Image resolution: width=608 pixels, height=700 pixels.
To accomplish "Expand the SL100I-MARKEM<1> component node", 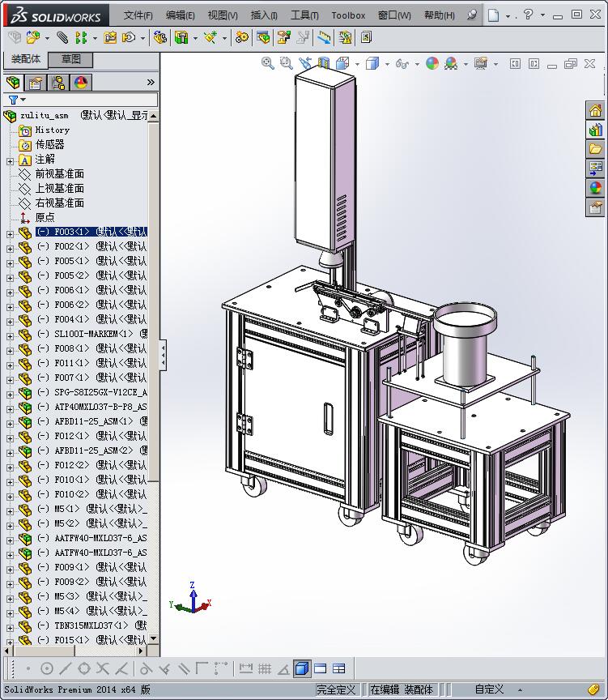I will pyautogui.click(x=11, y=336).
